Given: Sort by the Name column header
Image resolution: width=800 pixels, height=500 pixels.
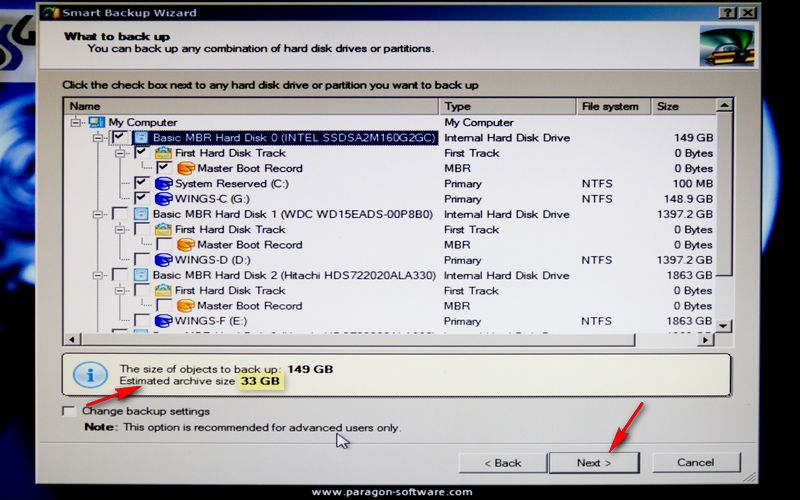Looking at the screenshot, I should click(251, 106).
